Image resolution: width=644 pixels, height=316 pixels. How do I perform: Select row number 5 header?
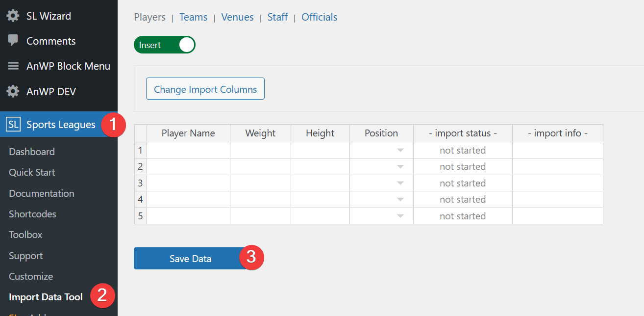141,216
